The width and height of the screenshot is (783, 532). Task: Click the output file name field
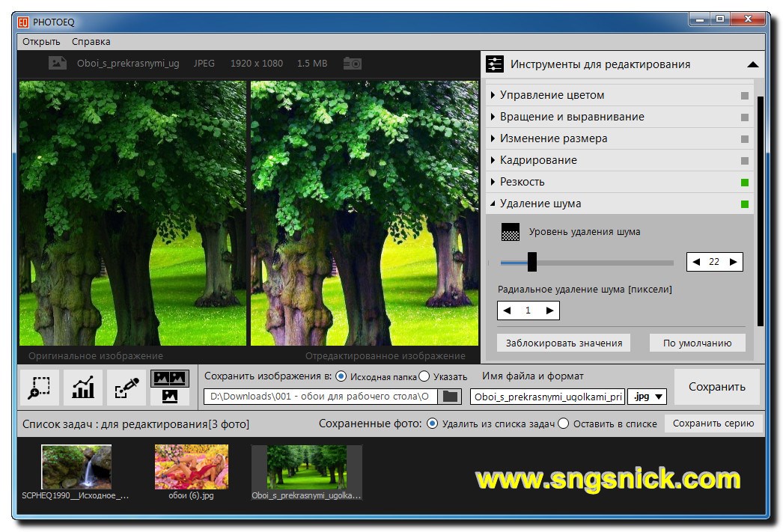pyautogui.click(x=548, y=397)
